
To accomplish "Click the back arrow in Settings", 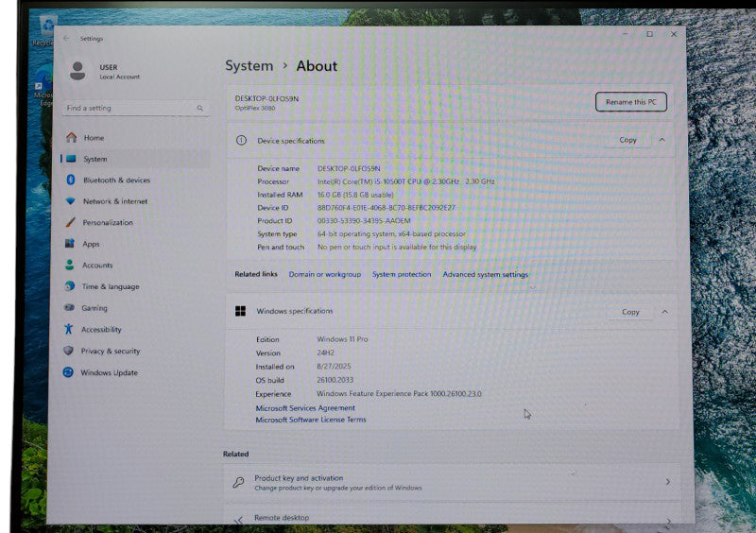I will [x=66, y=38].
